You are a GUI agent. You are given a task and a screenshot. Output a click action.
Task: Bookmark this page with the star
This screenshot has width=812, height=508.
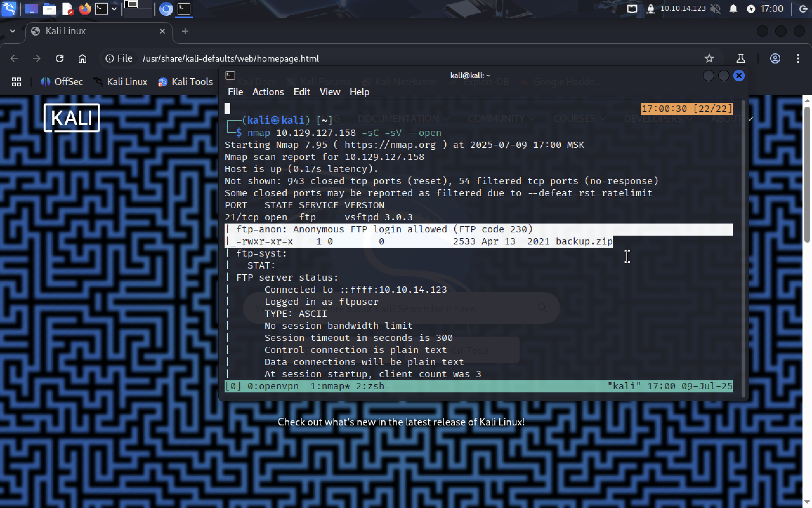click(709, 58)
